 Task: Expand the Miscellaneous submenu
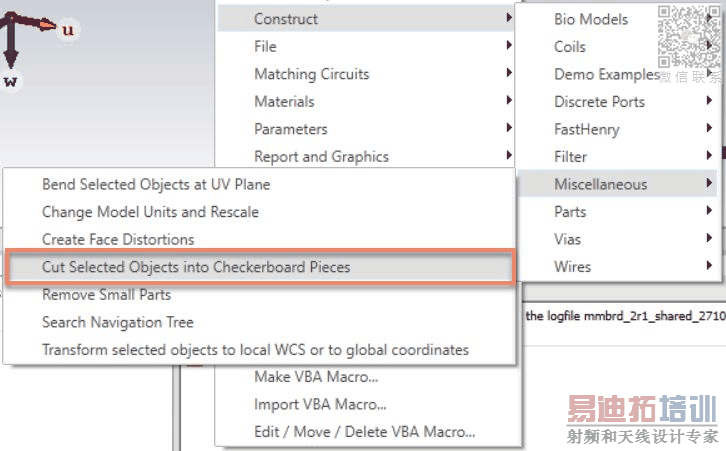click(x=600, y=184)
